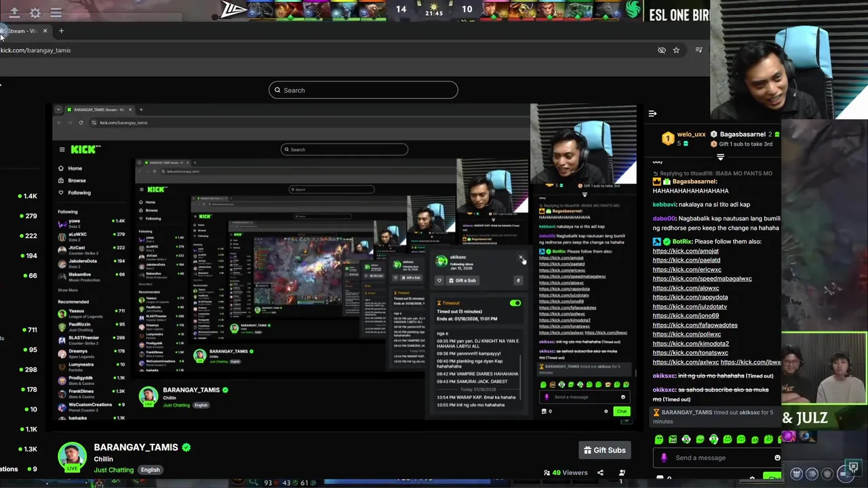Open the gear settings icon in the game overlay
This screenshot has height=488, width=868.
pyautogui.click(x=35, y=12)
